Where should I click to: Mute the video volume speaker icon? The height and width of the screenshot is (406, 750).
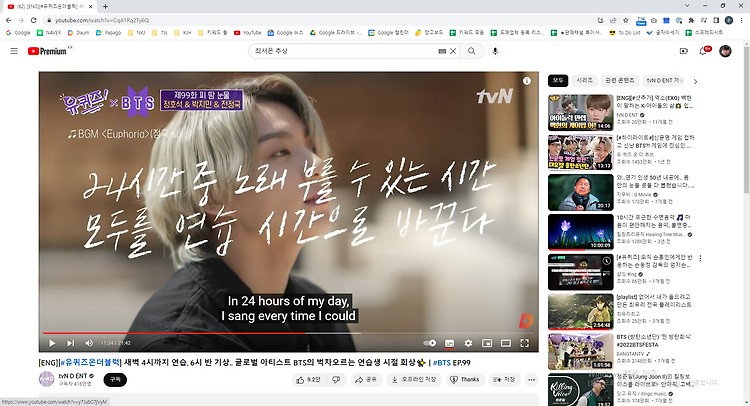(x=89, y=343)
